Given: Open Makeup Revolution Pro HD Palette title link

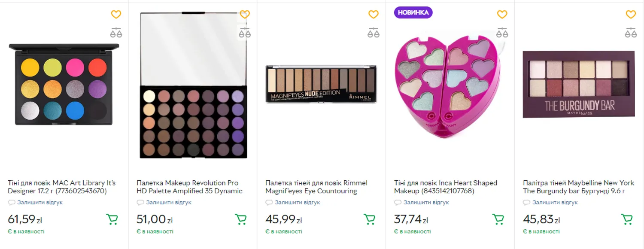Looking at the screenshot, I should [x=189, y=187].
